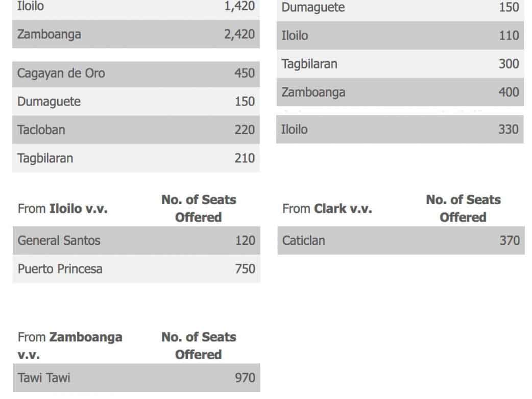The height and width of the screenshot is (399, 532).
Task: Select the Tagbilaran row with 210 seats
Action: [x=136, y=158]
